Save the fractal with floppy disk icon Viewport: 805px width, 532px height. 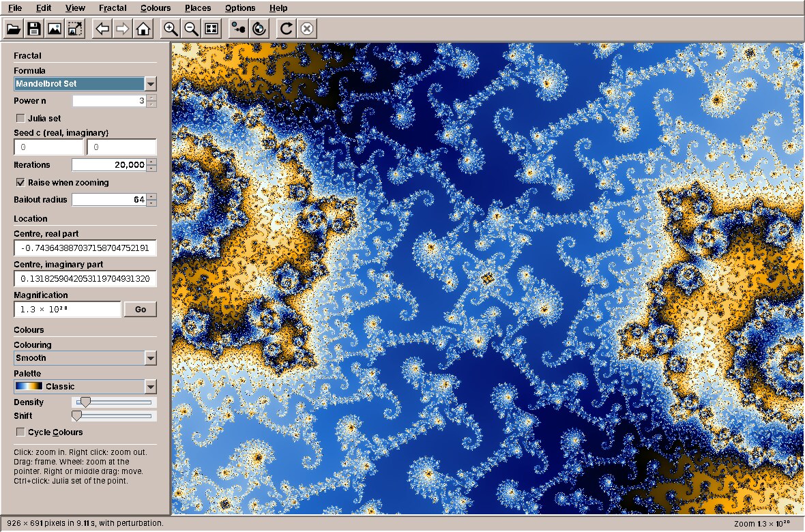click(34, 28)
